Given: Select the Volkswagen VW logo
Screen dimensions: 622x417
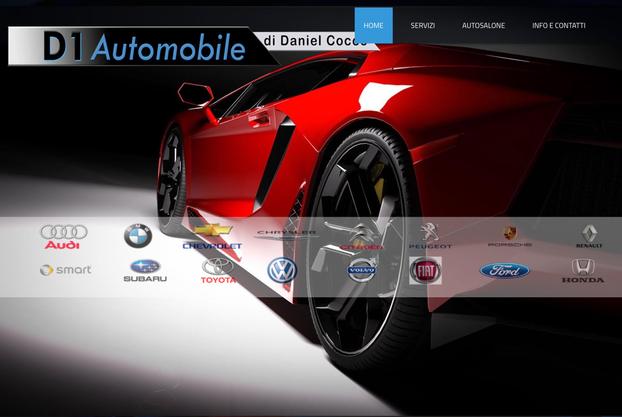Looking at the screenshot, I should (282, 270).
